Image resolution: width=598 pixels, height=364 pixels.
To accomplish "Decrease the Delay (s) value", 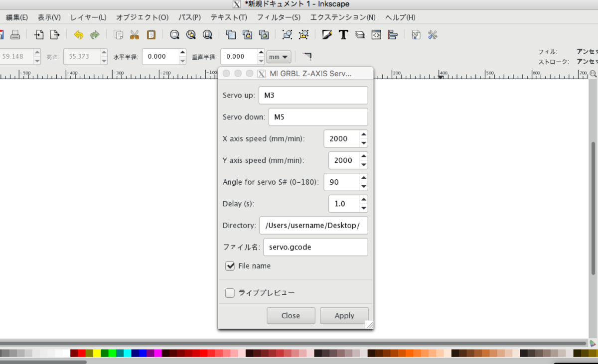I will coord(364,209).
